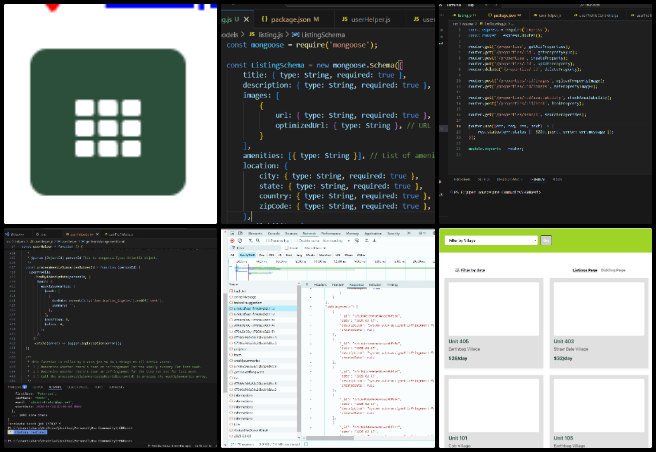Select the Media request type filter

pos(310,255)
